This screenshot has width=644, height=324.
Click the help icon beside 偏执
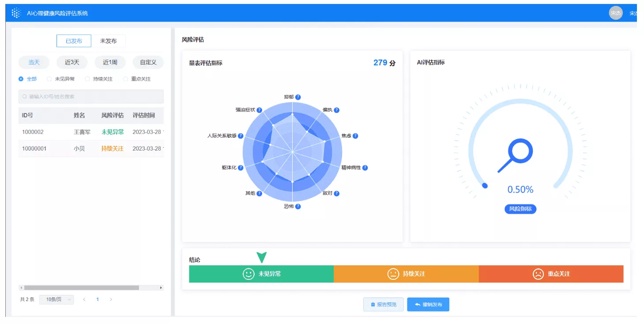tap(336, 110)
